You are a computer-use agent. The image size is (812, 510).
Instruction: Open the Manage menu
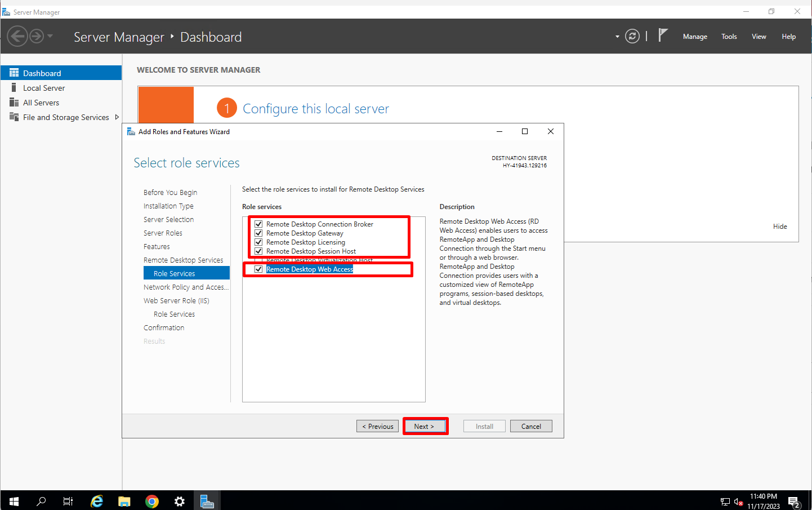click(695, 37)
